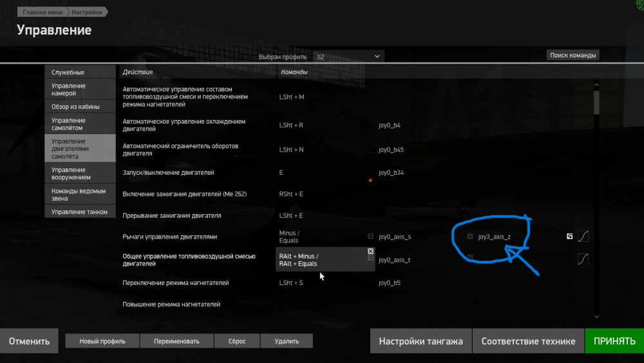Select Управление двигателями самолёта category
This screenshot has height=363, width=644.
click(x=80, y=148)
